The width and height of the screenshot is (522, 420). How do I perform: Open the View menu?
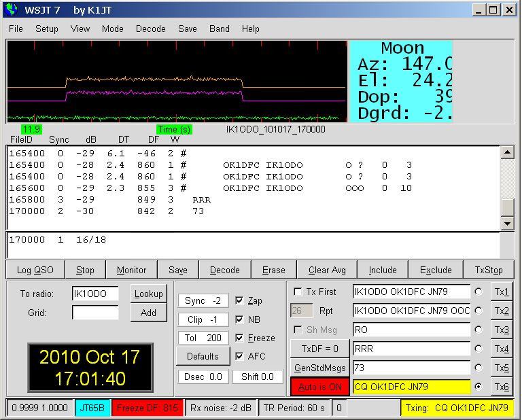pyautogui.click(x=80, y=29)
